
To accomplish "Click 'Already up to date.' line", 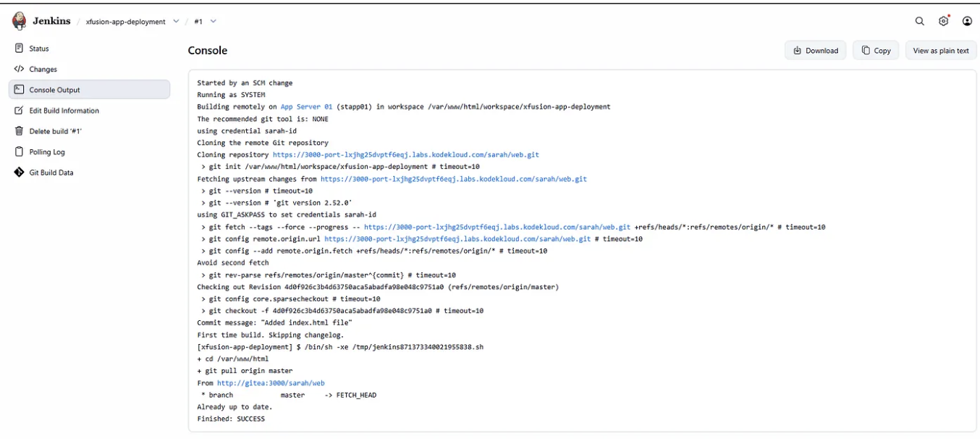I will [x=235, y=407].
